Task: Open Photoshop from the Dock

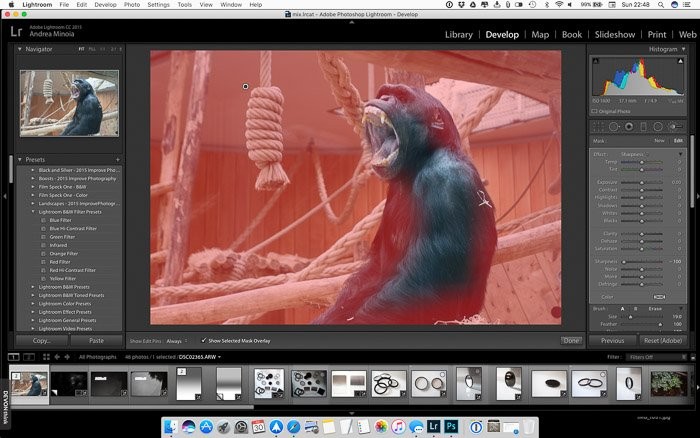Action: click(x=451, y=426)
